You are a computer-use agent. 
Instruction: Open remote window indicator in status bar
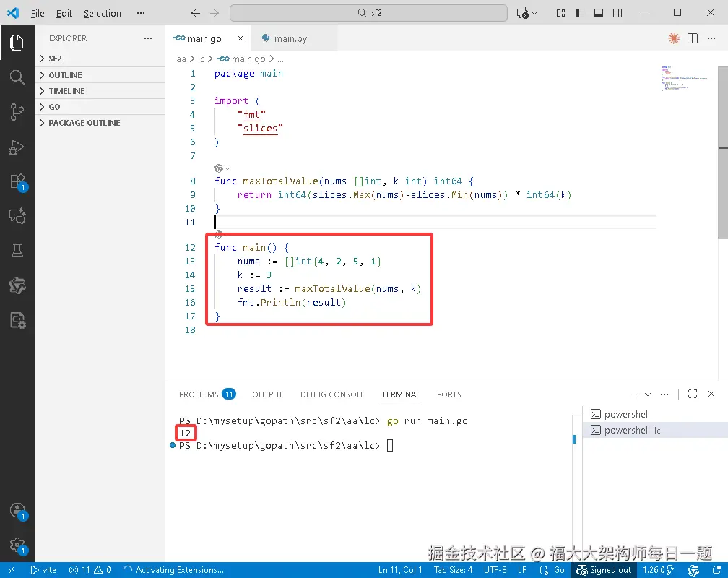tap(12, 570)
